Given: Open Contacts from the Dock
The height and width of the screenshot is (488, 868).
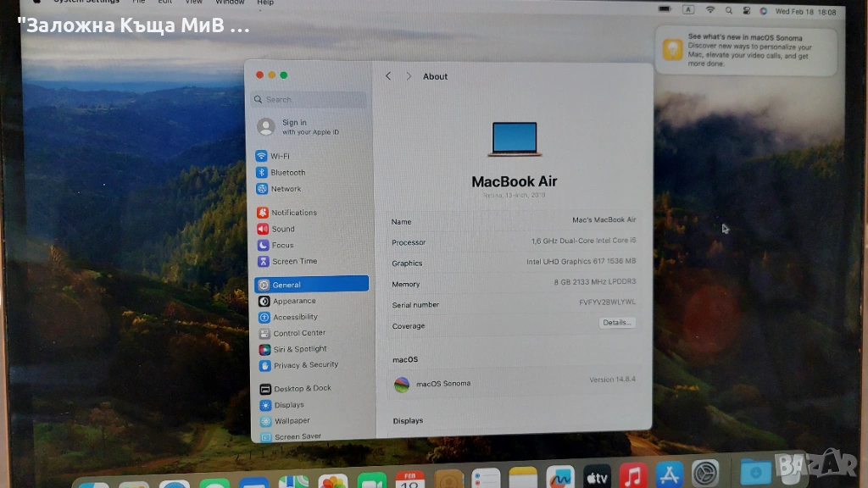Looking at the screenshot, I should coord(448,480).
